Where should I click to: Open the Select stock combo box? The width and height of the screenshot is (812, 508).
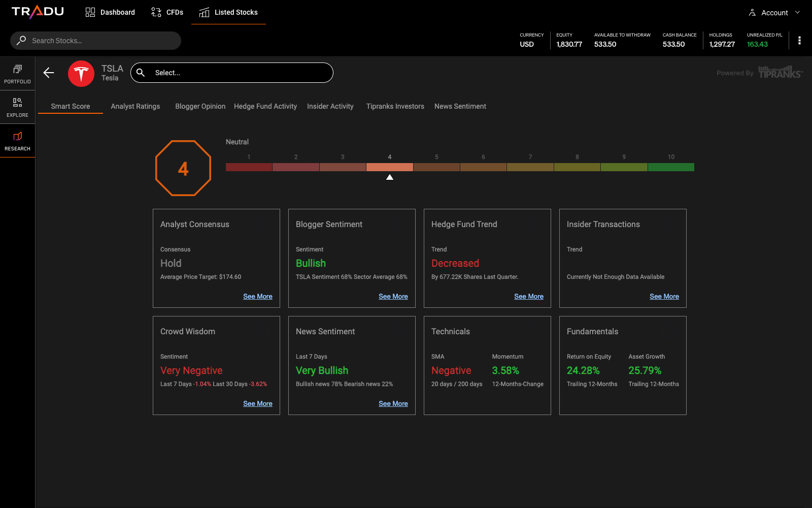[x=232, y=73]
